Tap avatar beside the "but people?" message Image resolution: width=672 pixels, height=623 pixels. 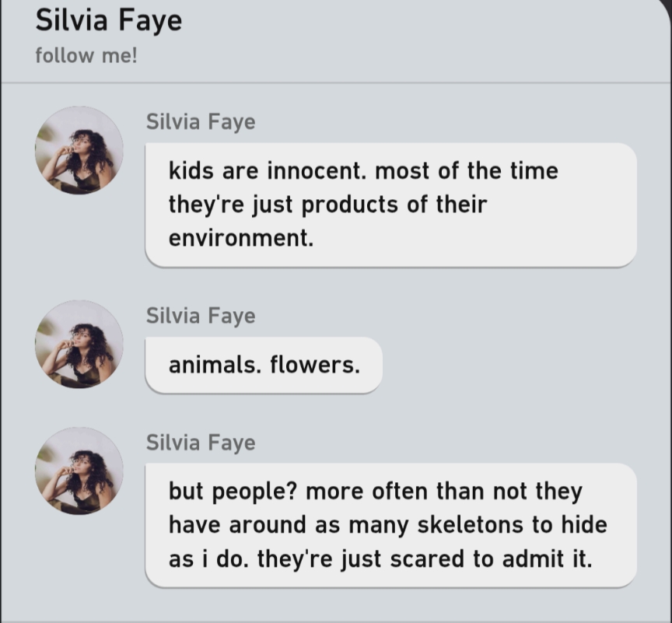pyautogui.click(x=79, y=471)
